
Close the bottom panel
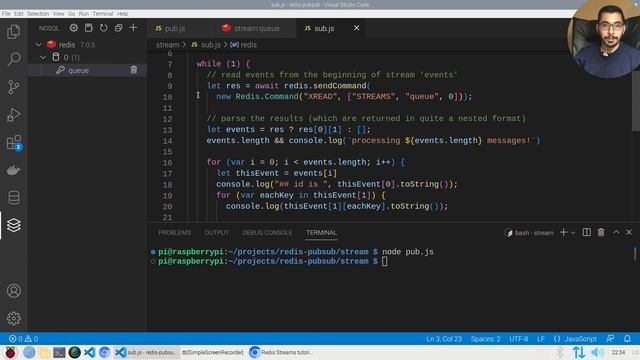tap(629, 232)
